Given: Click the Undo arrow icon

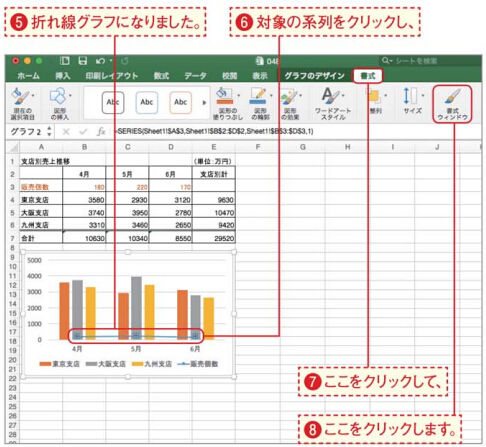Looking at the screenshot, I should [100, 61].
